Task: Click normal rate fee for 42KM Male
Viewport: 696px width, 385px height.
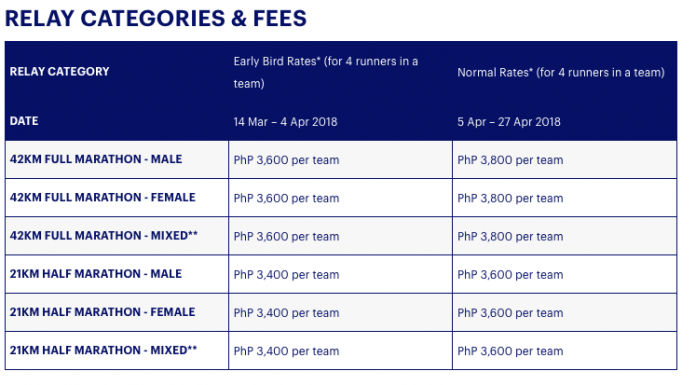Action: click(x=510, y=160)
